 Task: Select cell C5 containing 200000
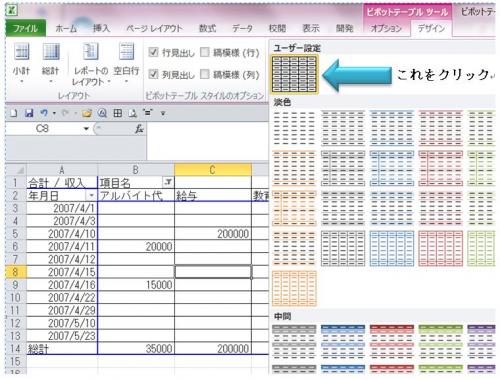213,234
